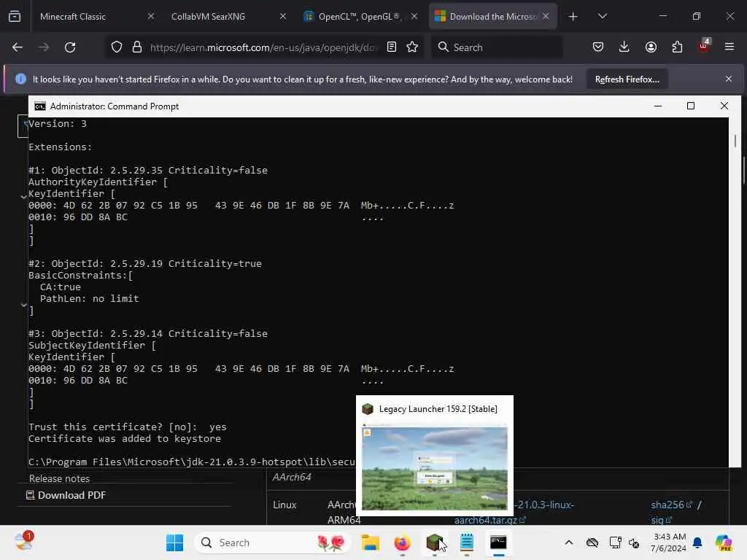Open File Explorer from taskbar
Image resolution: width=747 pixels, height=560 pixels.
(370, 542)
